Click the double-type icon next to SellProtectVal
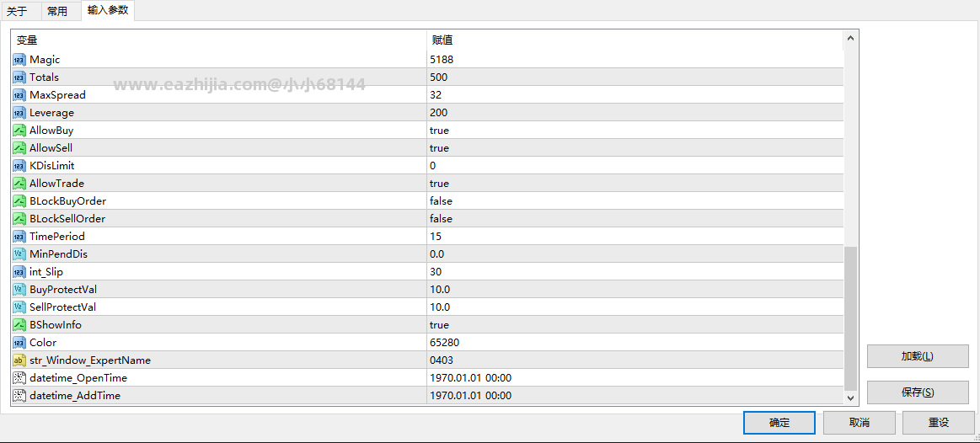 (19, 307)
